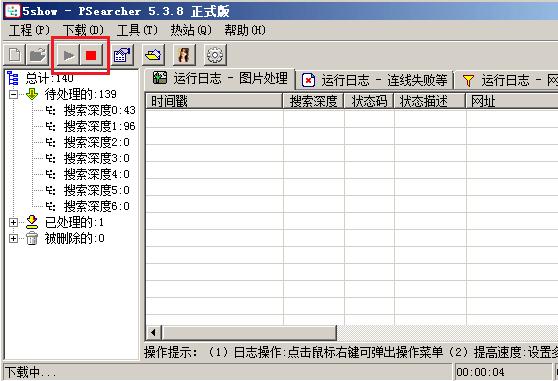Open the download folder yellow icon
This screenshot has width=558, height=381.
pyautogui.click(x=153, y=55)
